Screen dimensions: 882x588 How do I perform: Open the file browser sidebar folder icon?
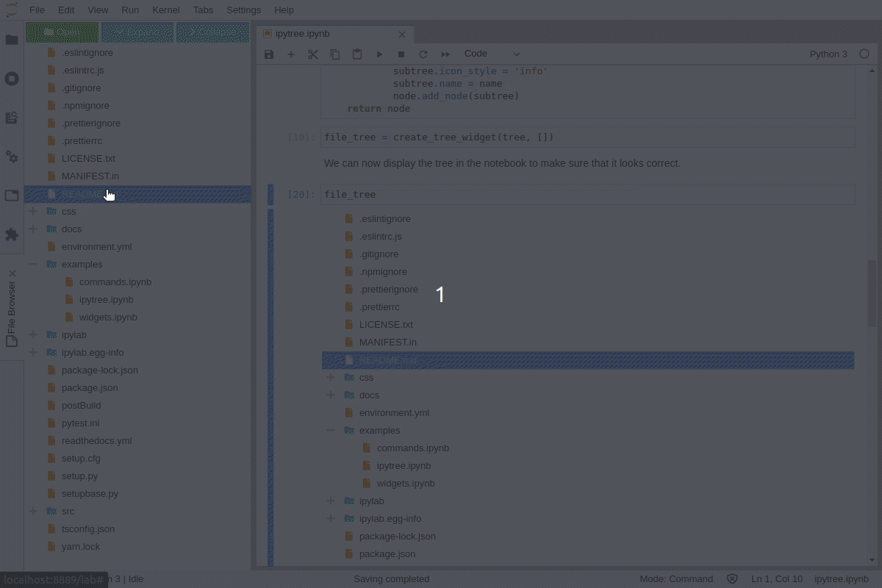point(12,40)
